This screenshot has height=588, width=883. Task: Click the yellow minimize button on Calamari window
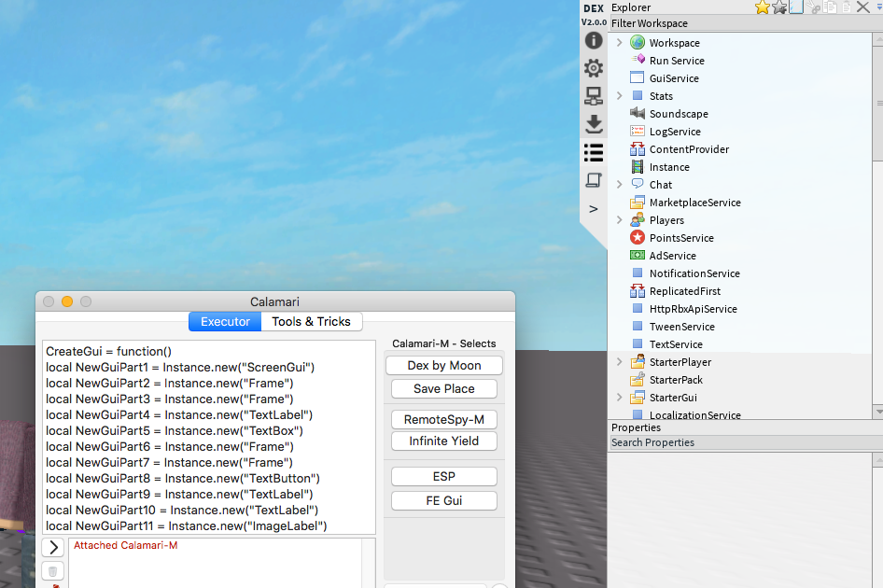coord(67,301)
